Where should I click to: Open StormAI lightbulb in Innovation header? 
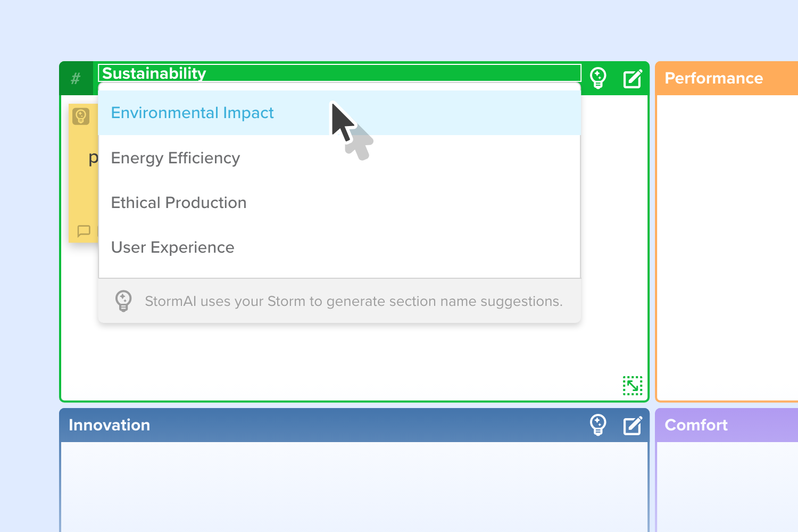tap(598, 425)
